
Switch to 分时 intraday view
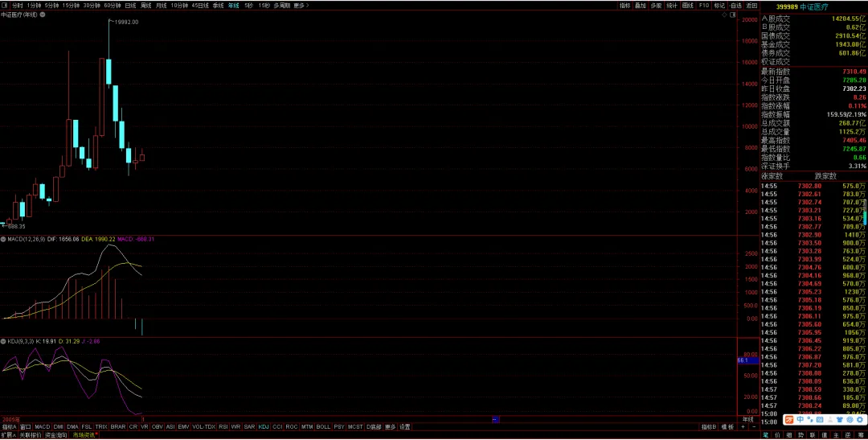[x=17, y=5]
